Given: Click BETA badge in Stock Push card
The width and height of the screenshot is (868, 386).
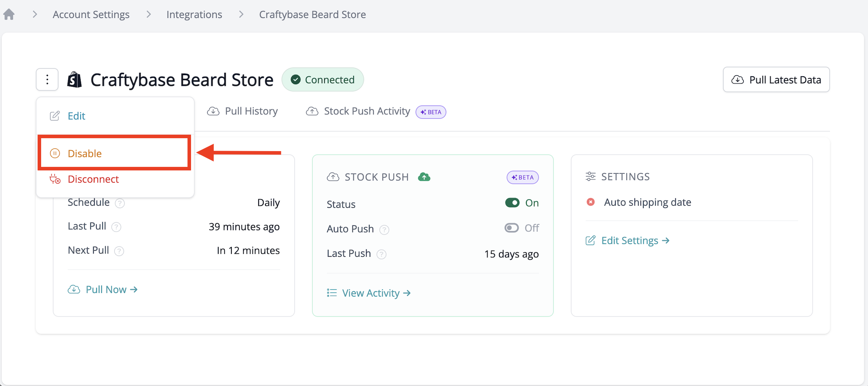Looking at the screenshot, I should click(522, 177).
